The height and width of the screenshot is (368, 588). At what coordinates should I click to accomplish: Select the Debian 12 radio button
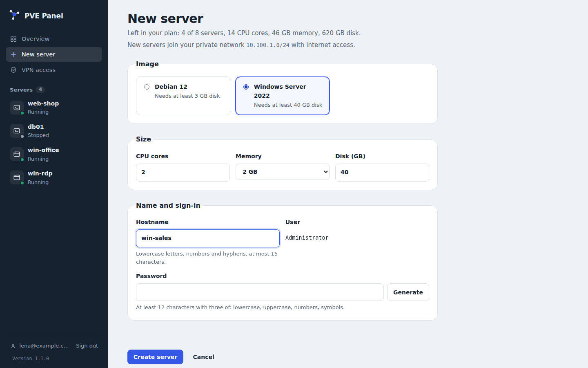click(x=147, y=87)
